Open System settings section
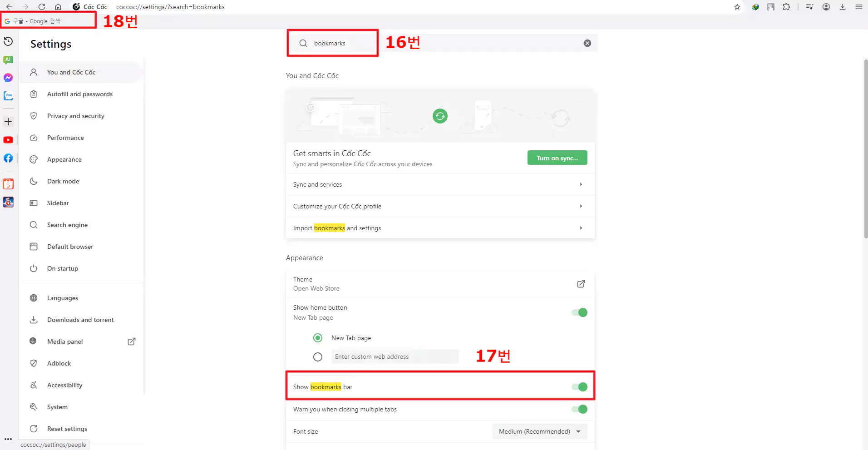The width and height of the screenshot is (868, 450). coord(82,407)
